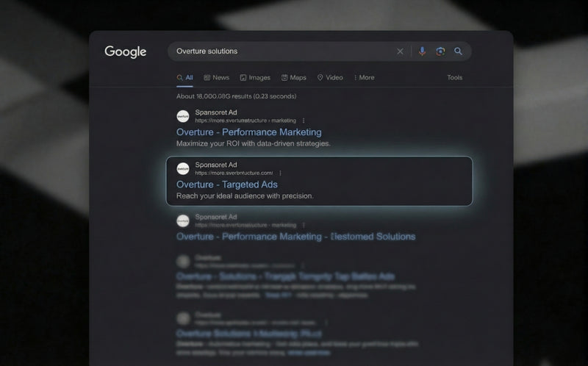Select the All tab
The image size is (588, 366).
[185, 78]
